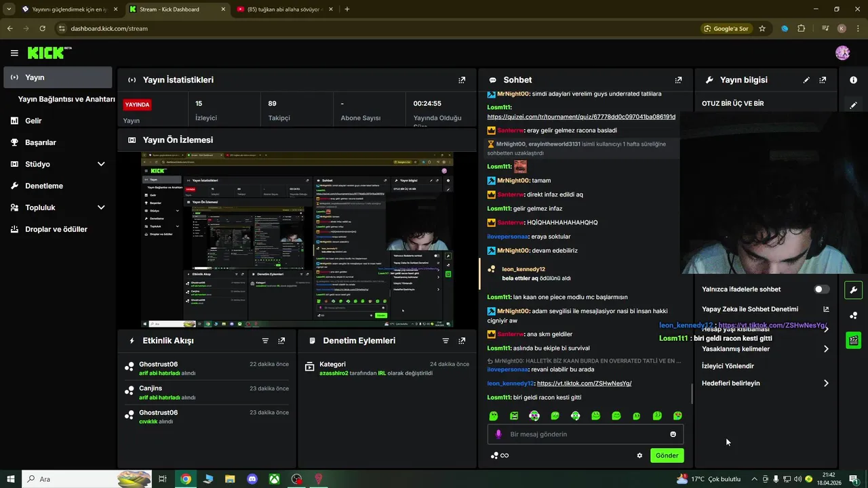Expand the Topluluk sidebar section
868x488 pixels.
coord(101,207)
